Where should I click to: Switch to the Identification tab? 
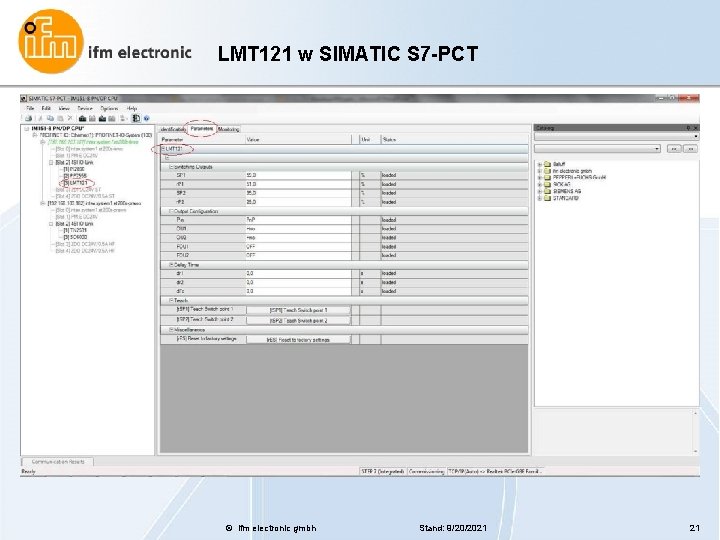click(172, 129)
